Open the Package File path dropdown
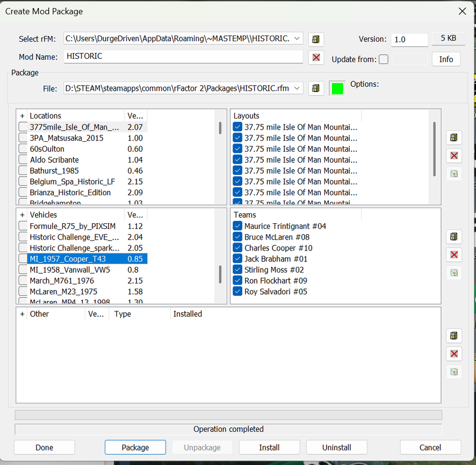This screenshot has height=465, width=476. pyautogui.click(x=297, y=88)
